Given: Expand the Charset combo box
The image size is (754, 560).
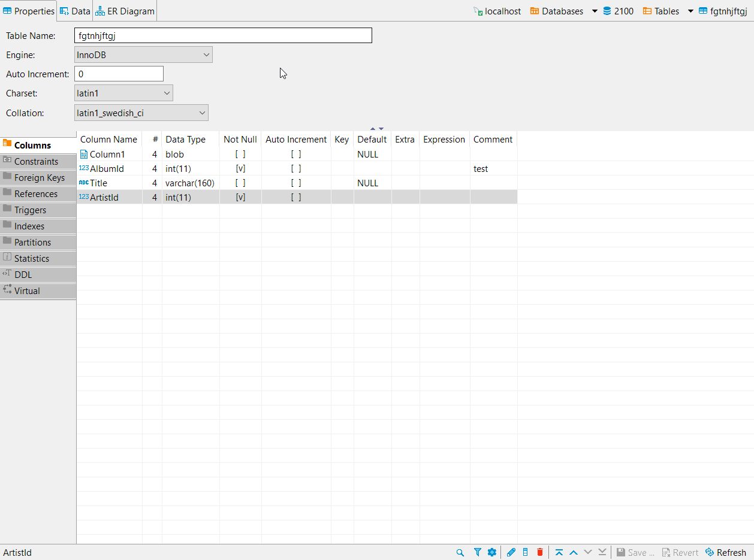Looking at the screenshot, I should [167, 93].
